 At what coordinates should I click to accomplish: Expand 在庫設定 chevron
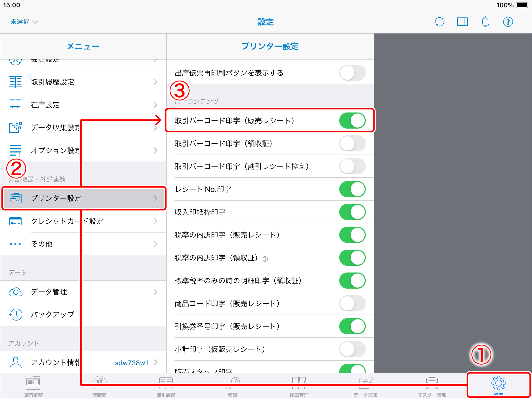point(156,105)
